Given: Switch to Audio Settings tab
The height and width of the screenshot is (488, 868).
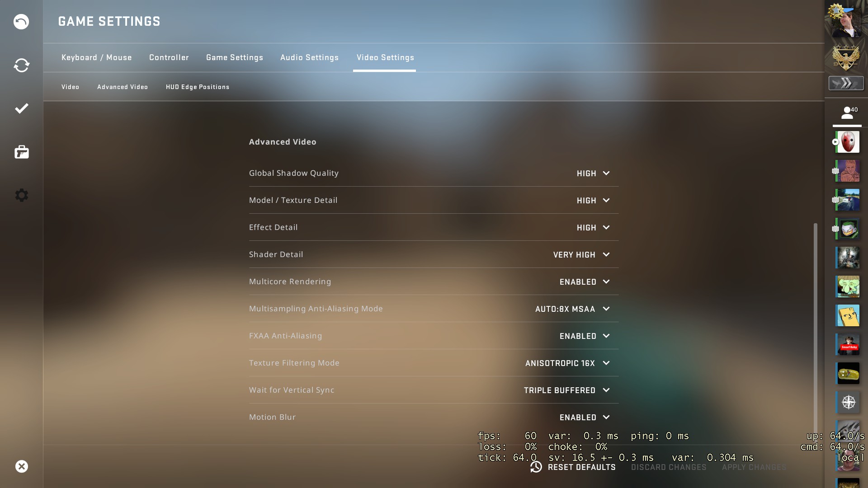Looking at the screenshot, I should point(309,57).
